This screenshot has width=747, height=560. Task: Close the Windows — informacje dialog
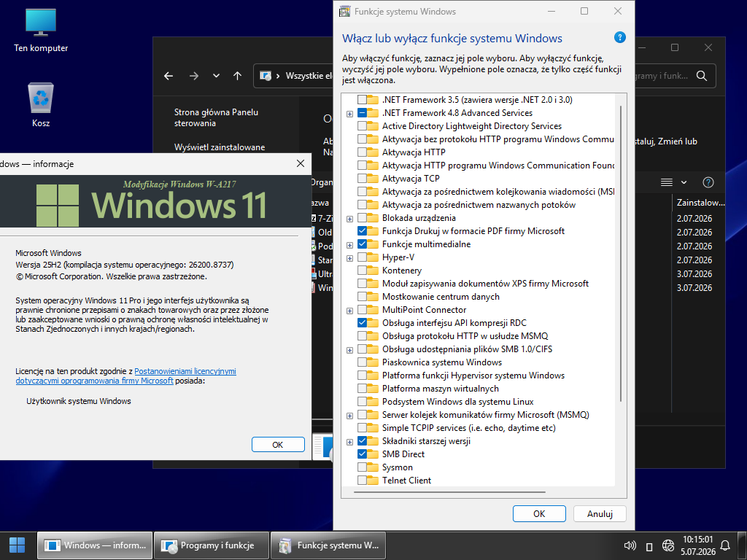(301, 163)
